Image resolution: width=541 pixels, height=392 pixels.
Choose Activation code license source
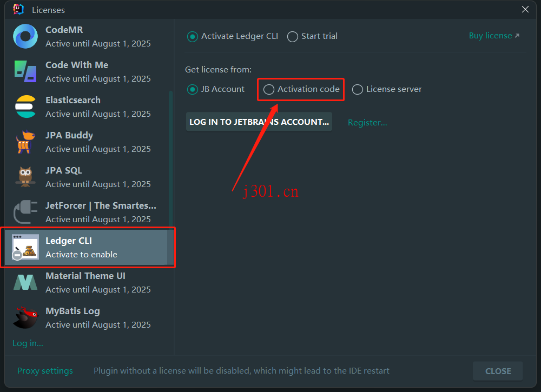pos(301,89)
